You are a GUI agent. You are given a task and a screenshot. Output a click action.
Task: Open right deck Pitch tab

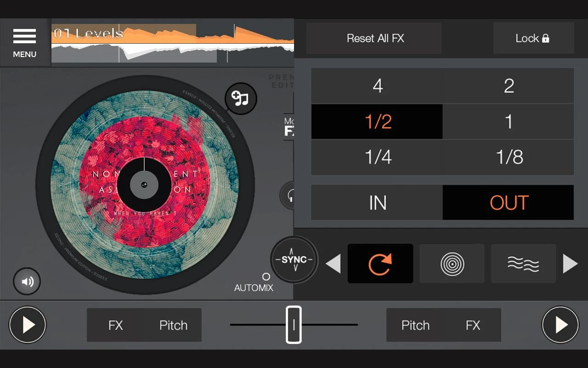[x=415, y=325]
